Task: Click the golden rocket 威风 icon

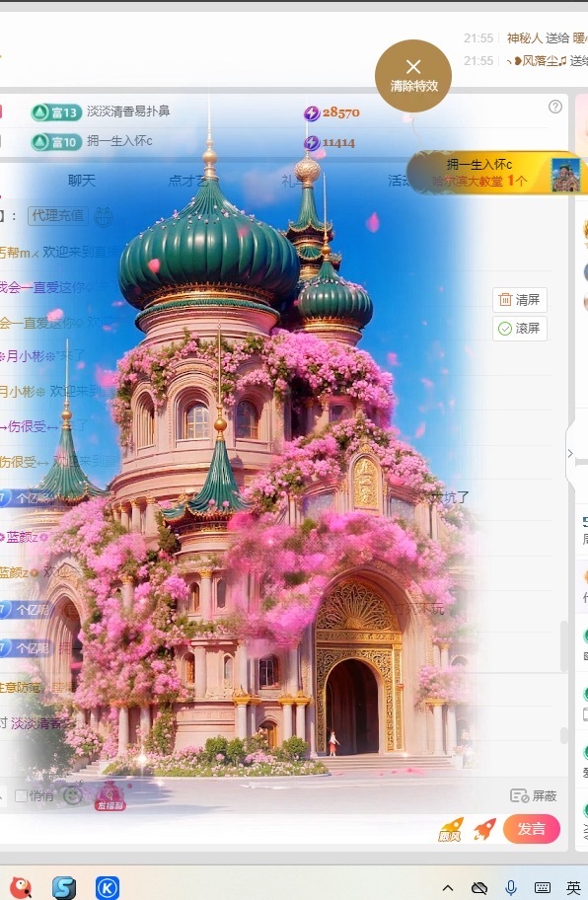Action: (x=450, y=829)
